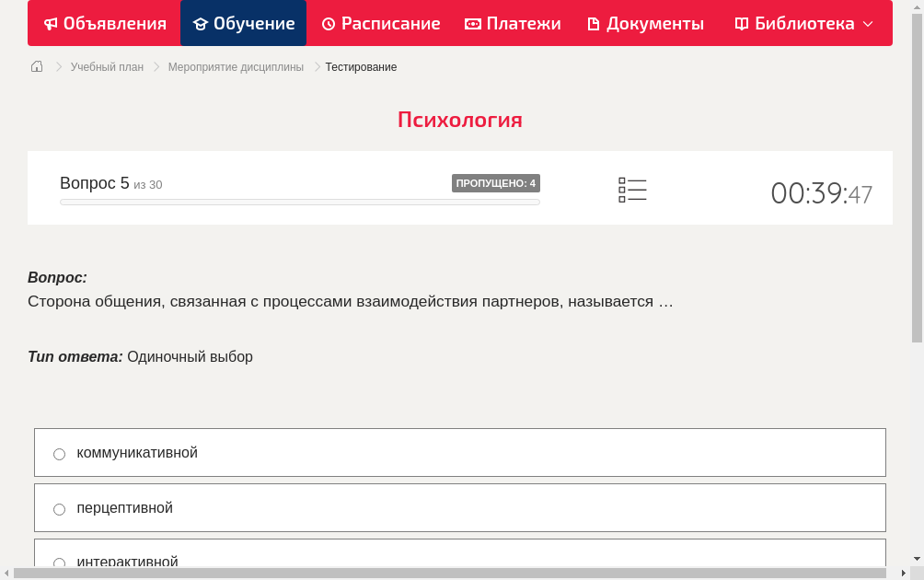Click the test progress bar under Вопрос 5
Viewport: 924px width, 580px height.
pos(299,202)
